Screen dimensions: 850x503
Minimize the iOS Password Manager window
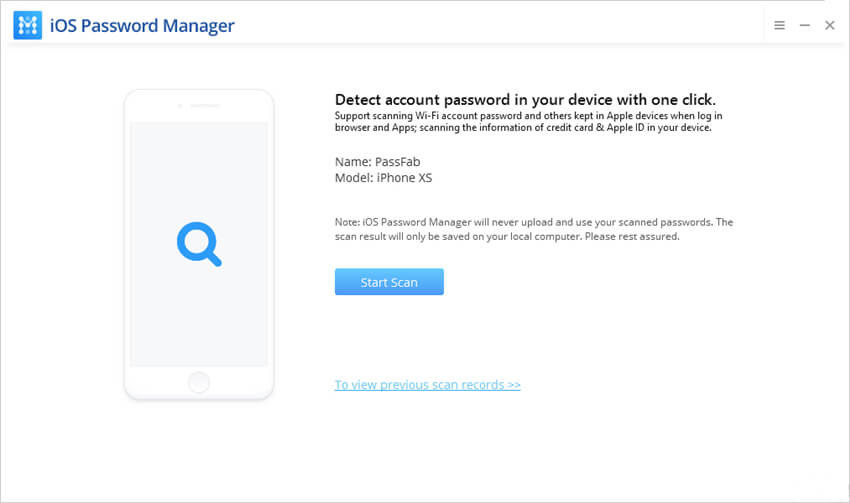(805, 25)
